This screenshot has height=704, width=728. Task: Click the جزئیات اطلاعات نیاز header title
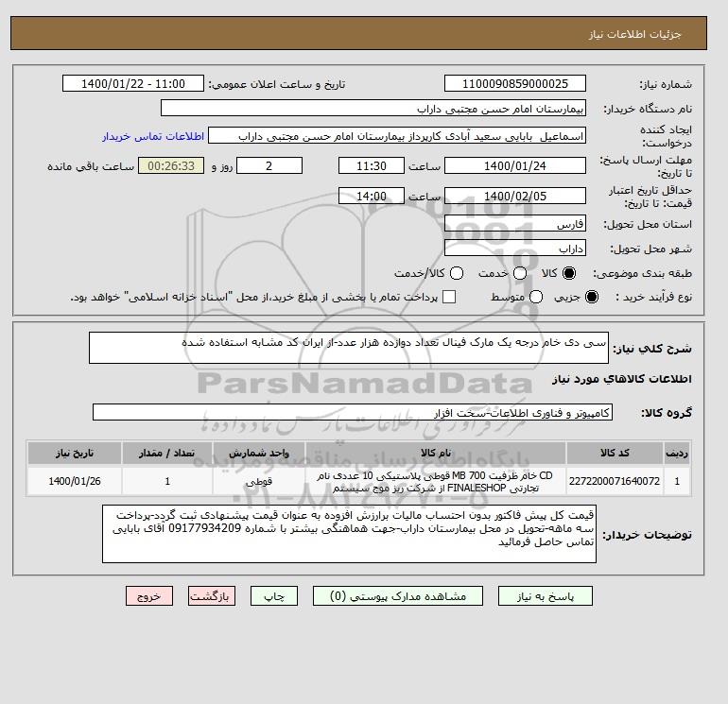point(634,34)
